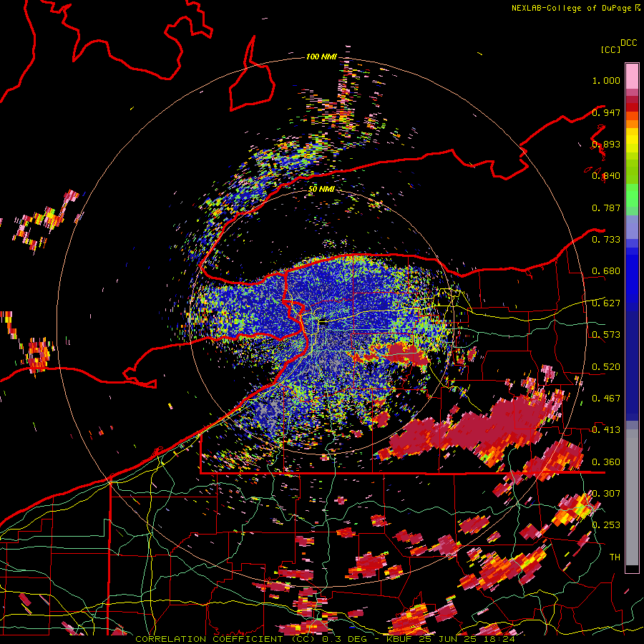The width and height of the screenshot is (644, 644).
Task: Select the 0.253 legend value
Action: coord(606,525)
